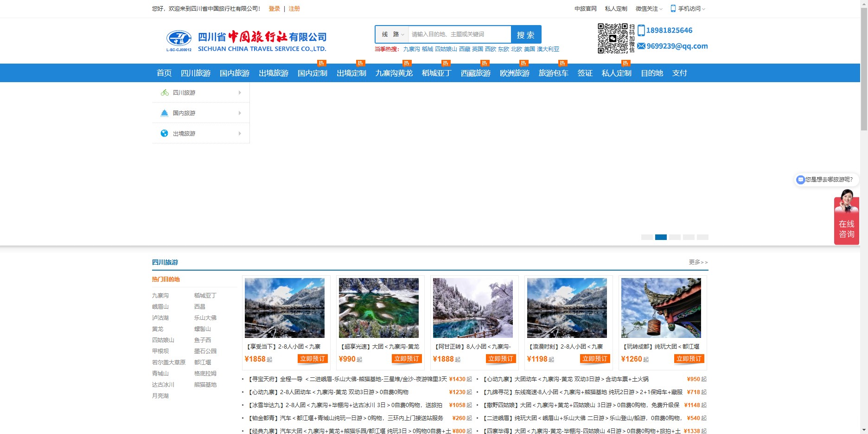Viewport: 868px width, 434px height.
Task: Expand the 四川旅游 sidebar submenu arrow
Action: click(x=240, y=92)
